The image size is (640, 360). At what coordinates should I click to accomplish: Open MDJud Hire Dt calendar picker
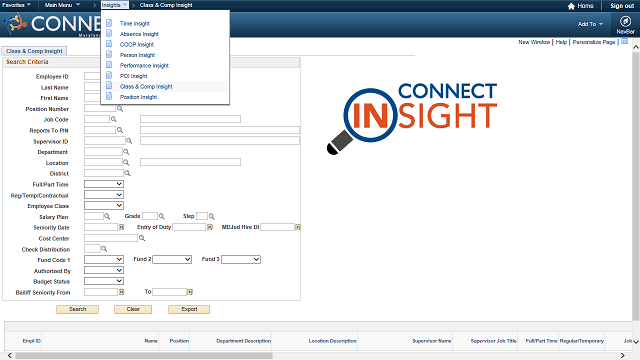pos(298,227)
